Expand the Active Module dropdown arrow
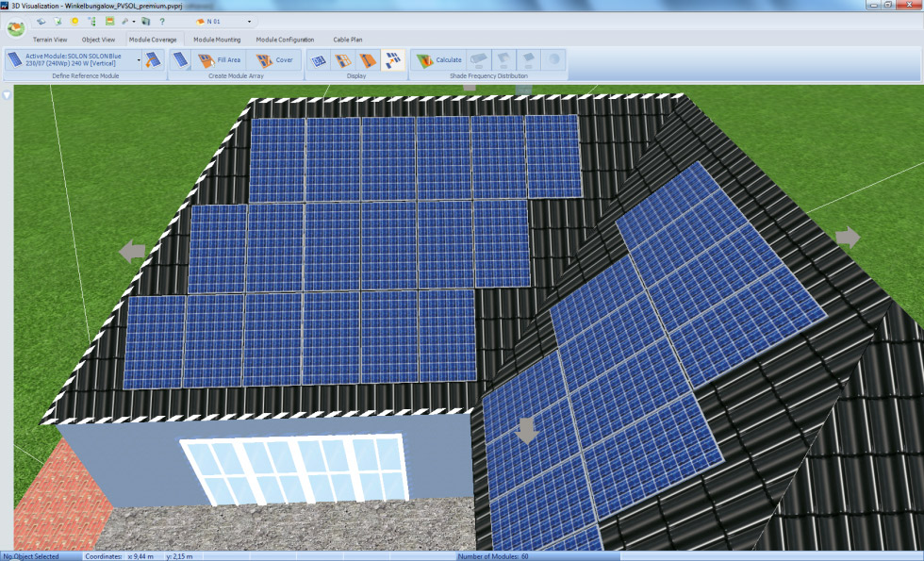 click(x=140, y=60)
